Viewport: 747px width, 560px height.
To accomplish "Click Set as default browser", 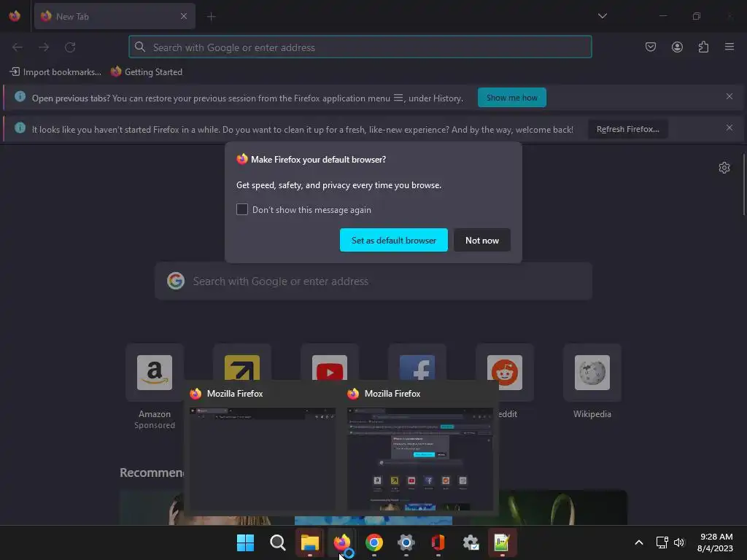I will coord(393,240).
